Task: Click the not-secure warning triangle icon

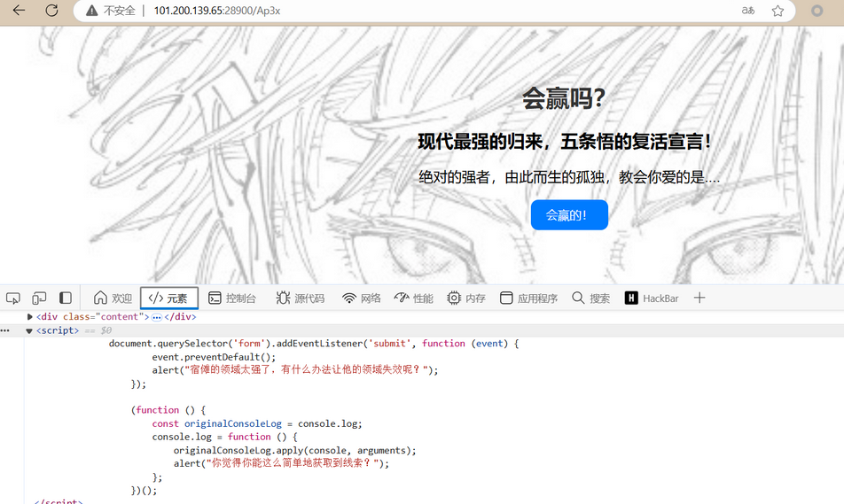Action: [x=92, y=11]
